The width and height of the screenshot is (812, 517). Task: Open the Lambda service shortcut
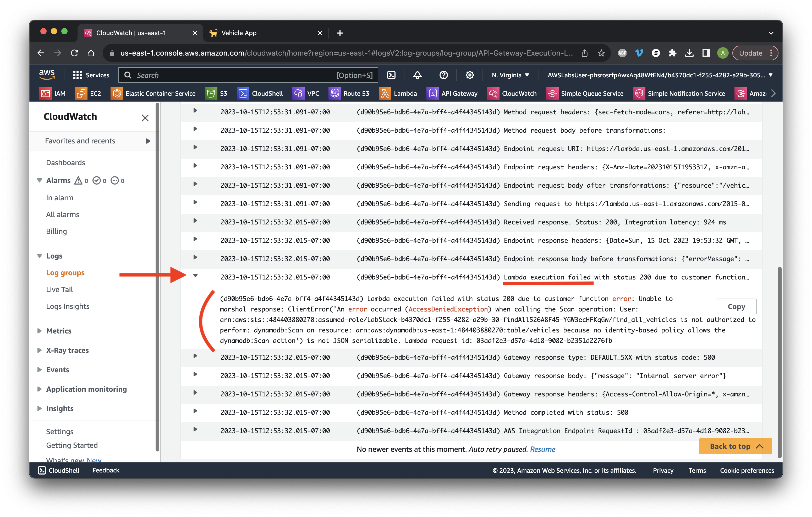[x=398, y=94]
